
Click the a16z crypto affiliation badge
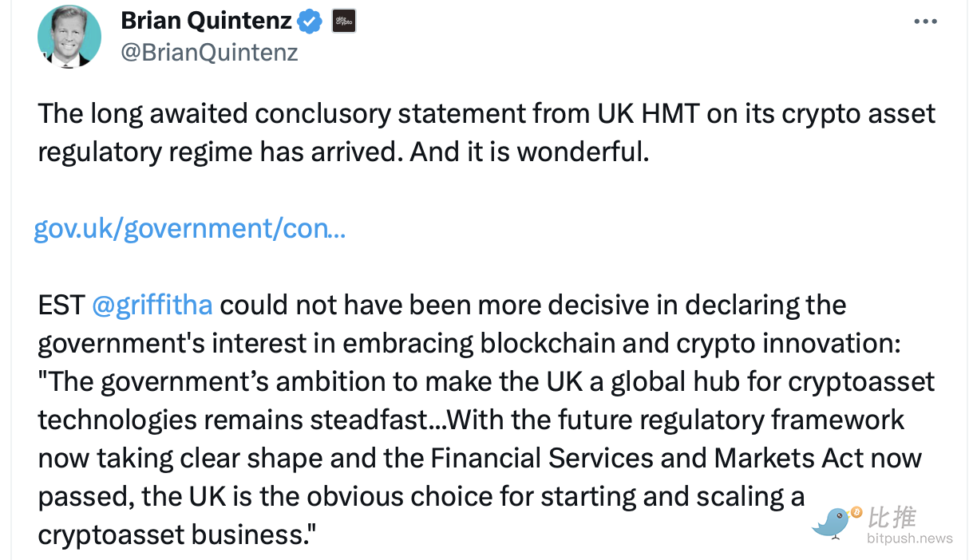click(x=344, y=22)
